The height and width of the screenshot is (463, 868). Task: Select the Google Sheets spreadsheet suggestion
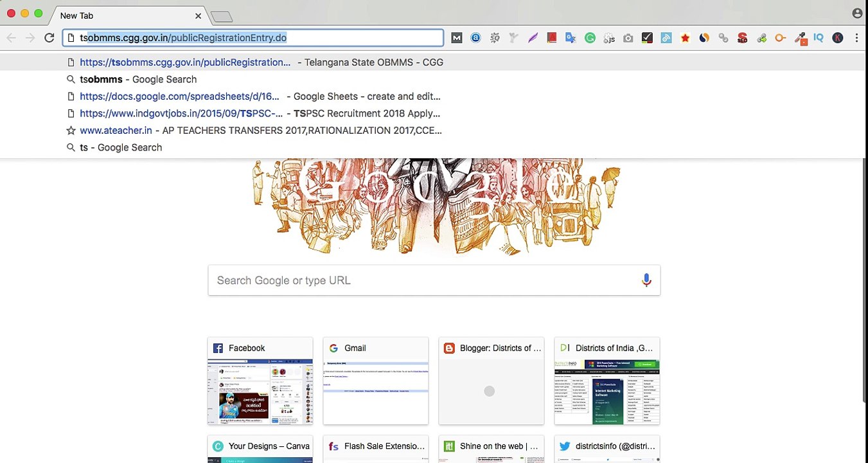432,96
